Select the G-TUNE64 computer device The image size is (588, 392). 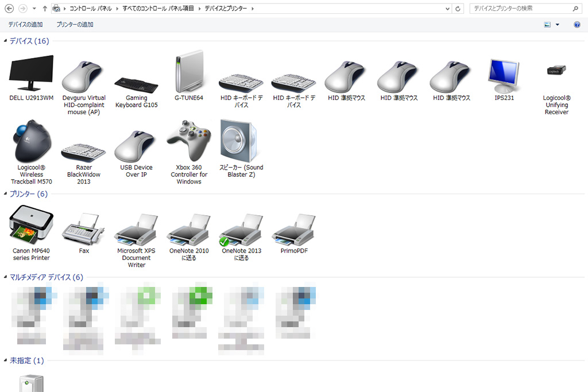pos(189,76)
